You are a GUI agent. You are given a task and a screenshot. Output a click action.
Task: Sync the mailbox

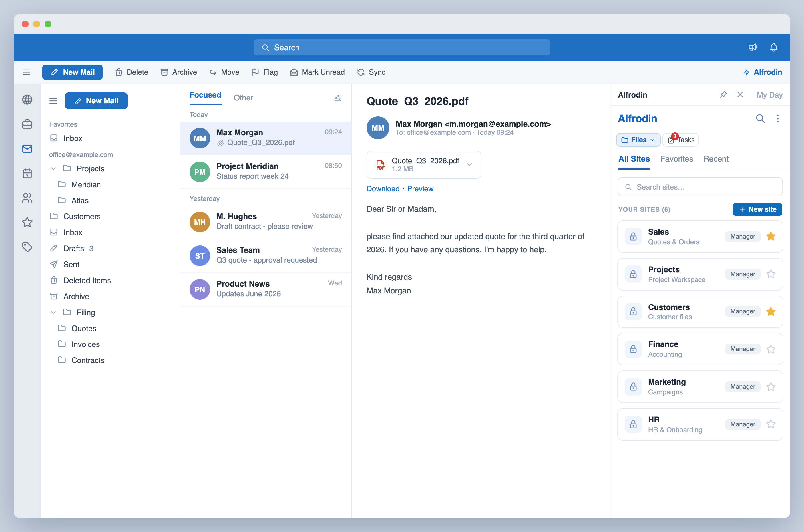pyautogui.click(x=371, y=72)
